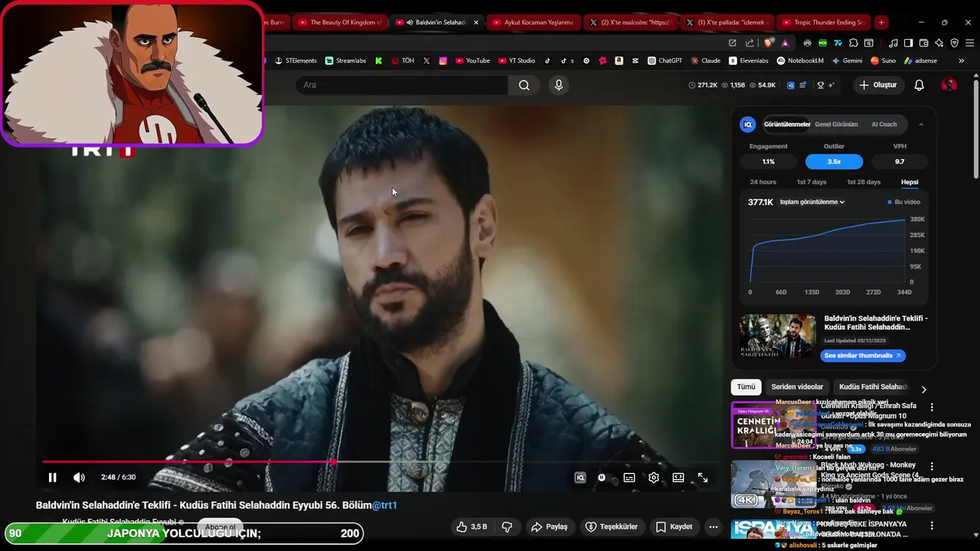Open the vidIQ icon in the player controls

click(580, 478)
